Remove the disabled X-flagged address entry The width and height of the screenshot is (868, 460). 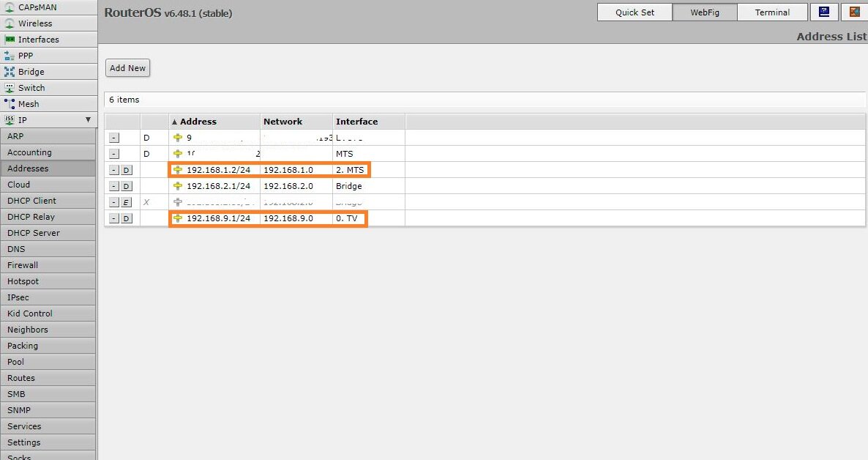click(114, 202)
